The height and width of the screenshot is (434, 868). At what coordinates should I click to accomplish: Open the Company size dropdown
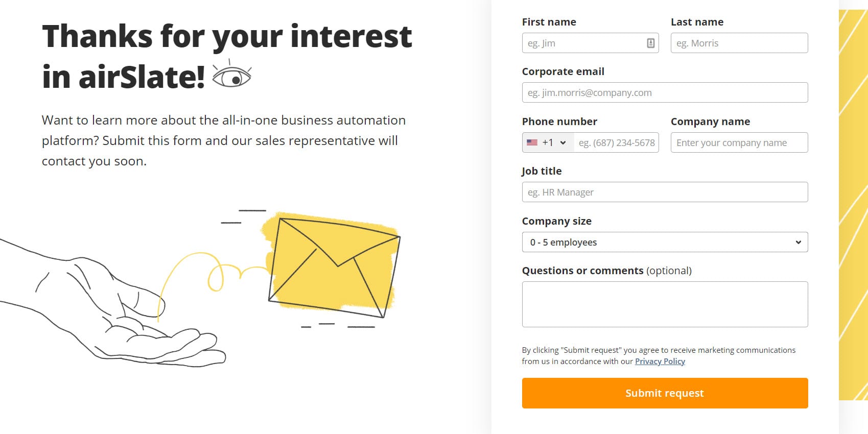click(665, 242)
